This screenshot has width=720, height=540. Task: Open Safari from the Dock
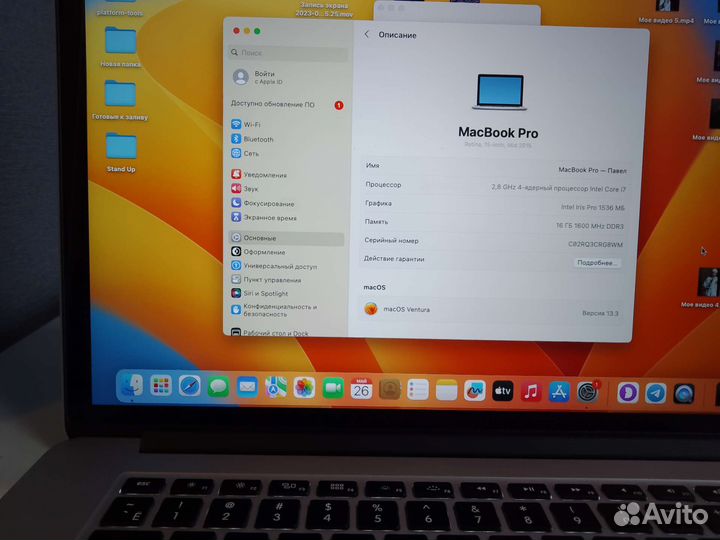coord(189,386)
